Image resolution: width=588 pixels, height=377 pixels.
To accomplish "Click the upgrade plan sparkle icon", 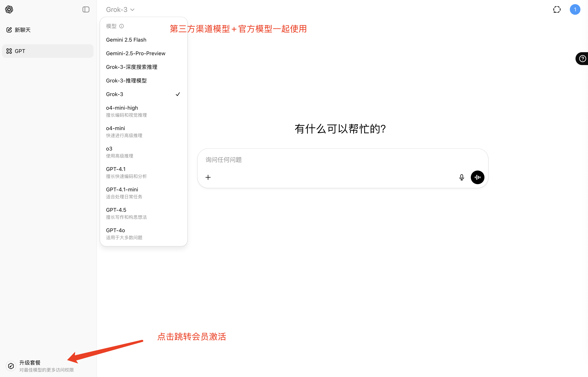I will coord(11,366).
